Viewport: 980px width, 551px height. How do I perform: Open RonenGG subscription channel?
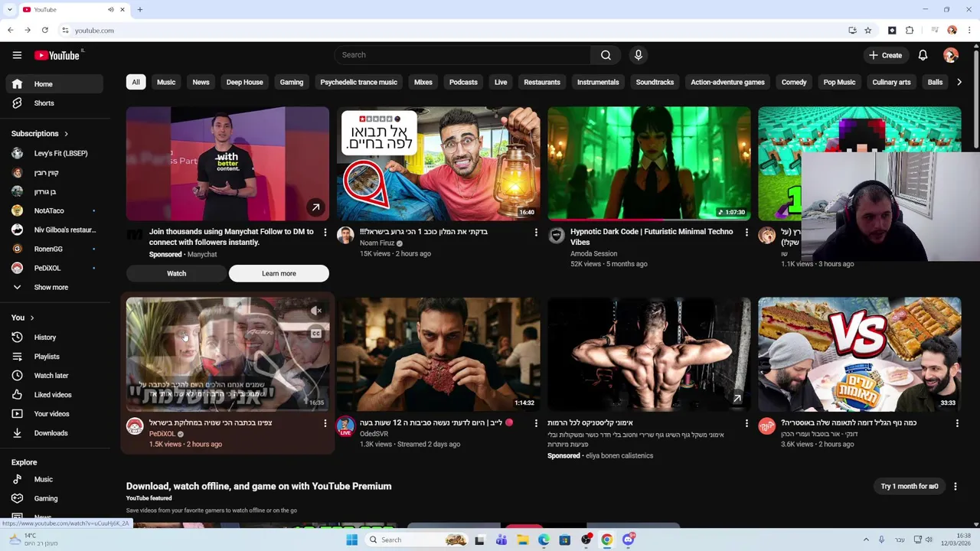pos(53,249)
